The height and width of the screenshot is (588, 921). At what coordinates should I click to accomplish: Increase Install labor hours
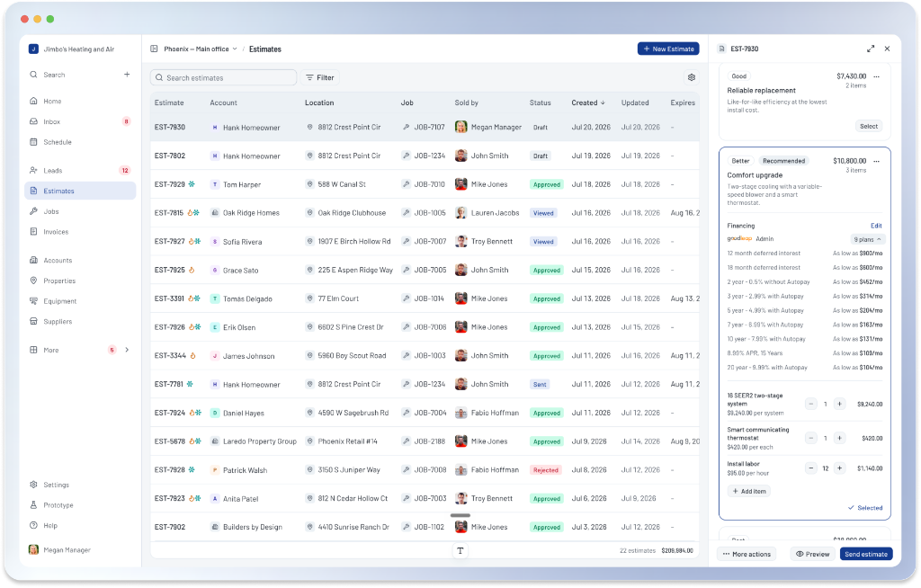[839, 468]
